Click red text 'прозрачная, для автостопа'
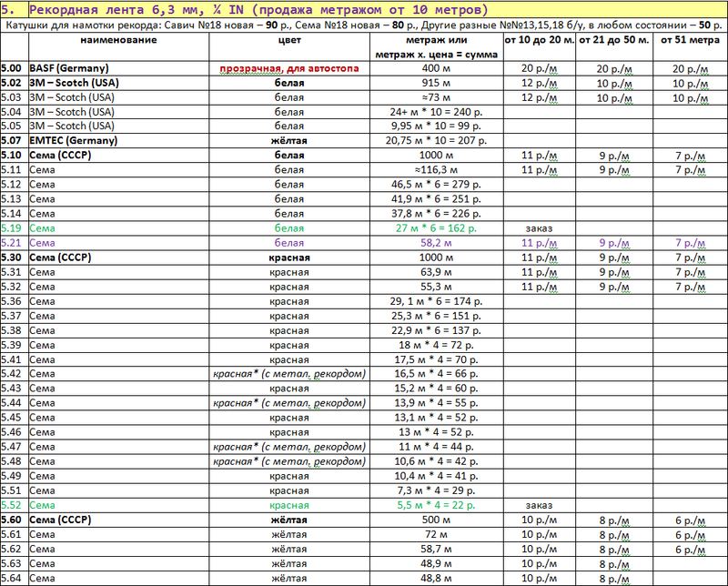Image resolution: width=728 pixels, height=586 pixels. [x=289, y=69]
